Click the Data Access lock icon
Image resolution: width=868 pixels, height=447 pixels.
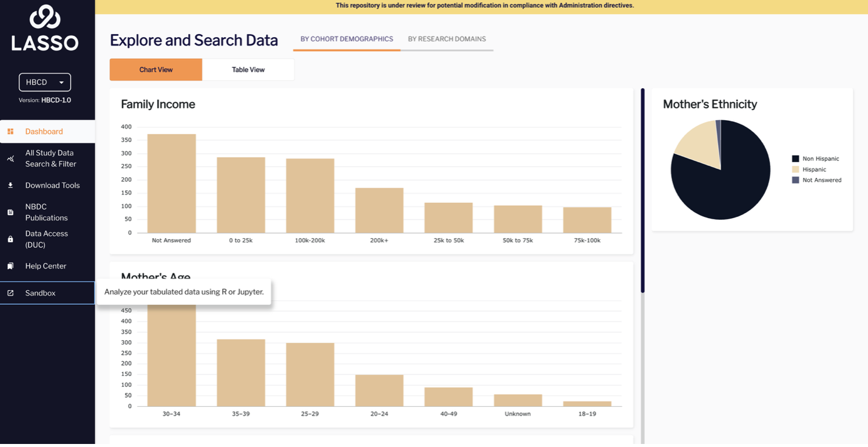tap(10, 239)
